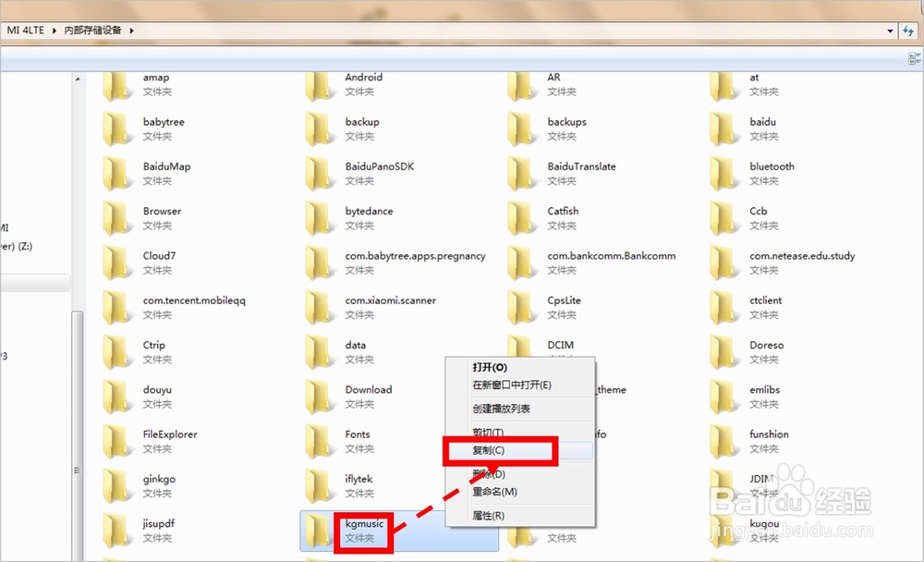Choose 删除(D) in context menu
The image size is (924, 562).
coord(519,474)
